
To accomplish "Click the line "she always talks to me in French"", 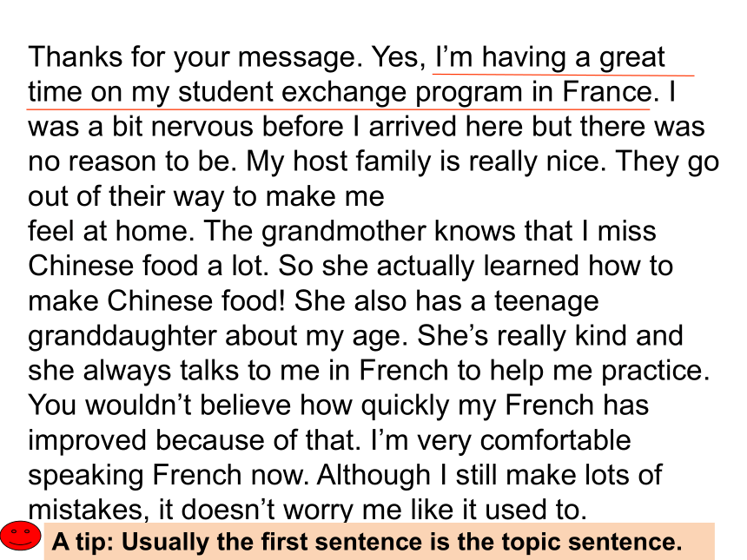I will point(238,371).
